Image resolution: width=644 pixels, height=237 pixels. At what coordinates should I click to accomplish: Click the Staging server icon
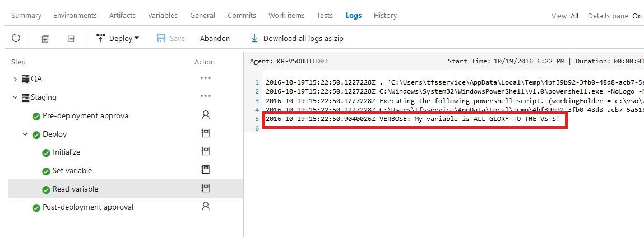[x=26, y=97]
